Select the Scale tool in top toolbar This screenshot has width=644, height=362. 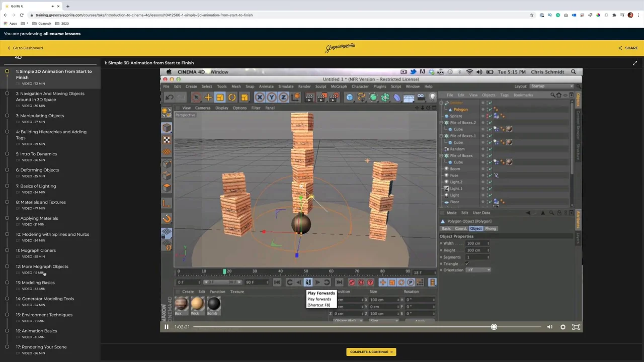[220, 97]
